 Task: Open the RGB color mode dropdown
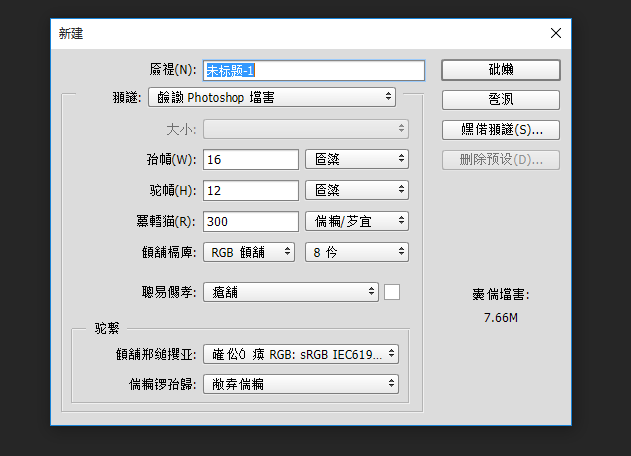click(249, 252)
